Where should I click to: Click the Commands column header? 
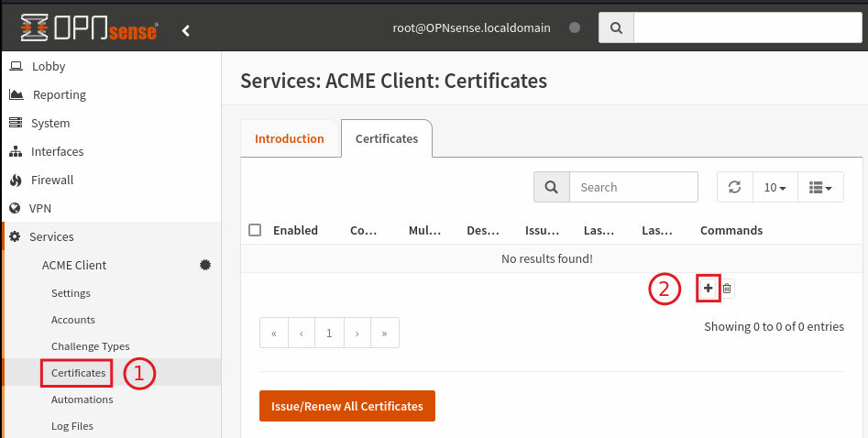pos(731,230)
